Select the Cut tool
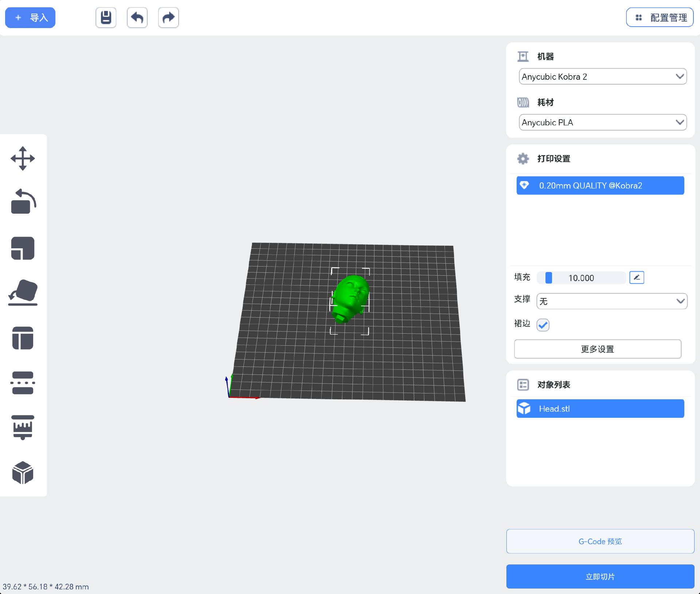The width and height of the screenshot is (700, 594). 23,383
